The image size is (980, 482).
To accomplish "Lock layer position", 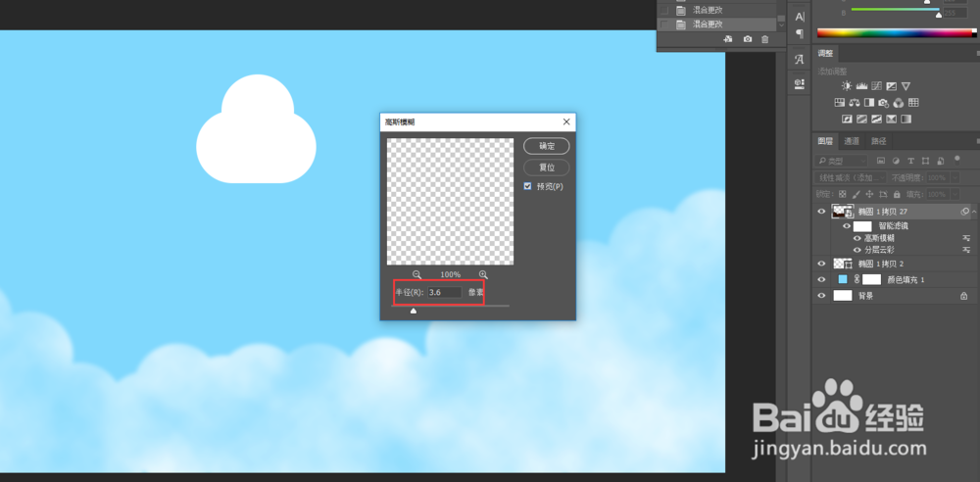I will (869, 194).
